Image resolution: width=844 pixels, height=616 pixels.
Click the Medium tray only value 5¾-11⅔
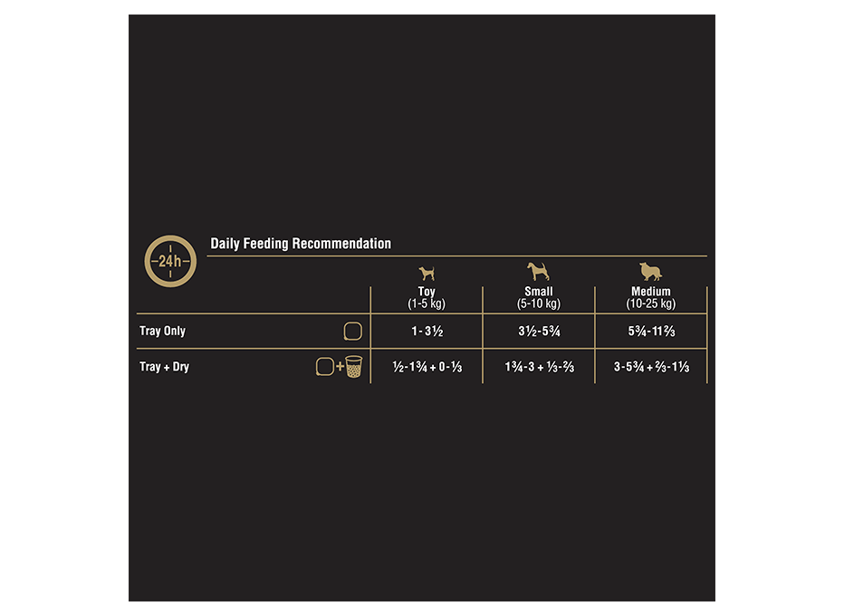pyautogui.click(x=651, y=332)
